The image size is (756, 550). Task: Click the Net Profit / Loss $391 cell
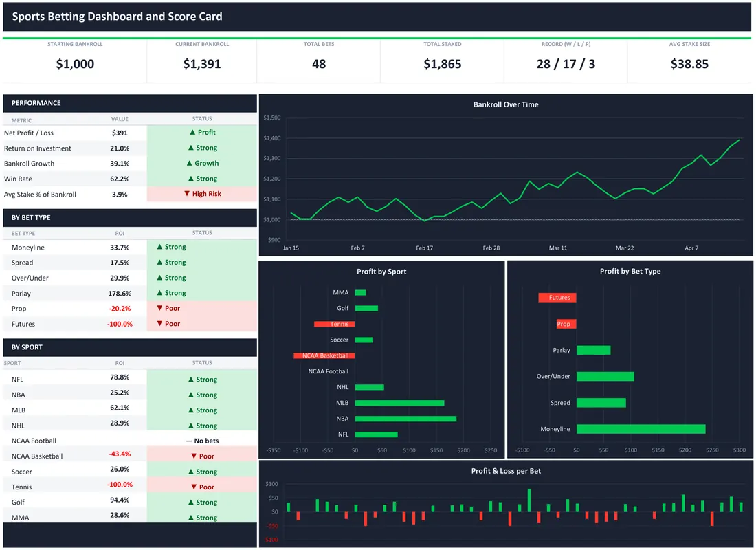point(120,133)
